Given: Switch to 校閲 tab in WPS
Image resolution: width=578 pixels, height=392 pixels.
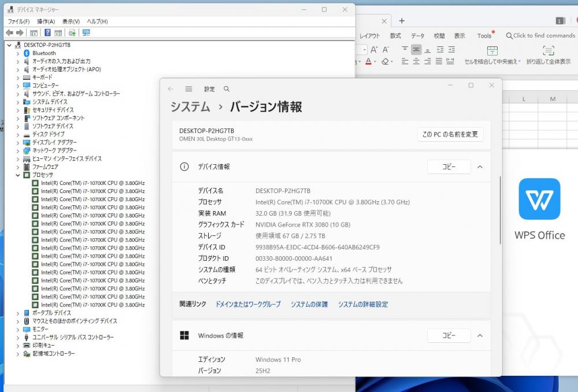Looking at the screenshot, I should tap(439, 36).
